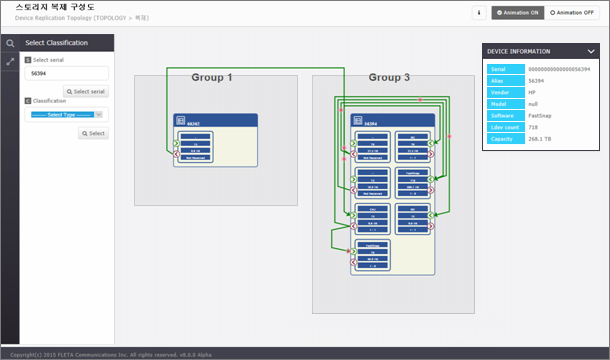Click the Capacity value 268.1 TB
The height and width of the screenshot is (360, 610).
pyautogui.click(x=540, y=139)
